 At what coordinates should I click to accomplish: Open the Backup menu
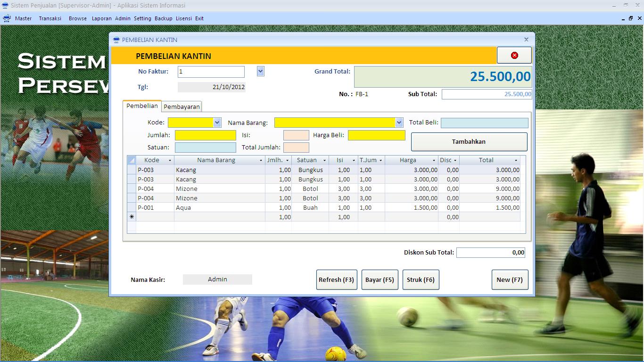point(164,18)
